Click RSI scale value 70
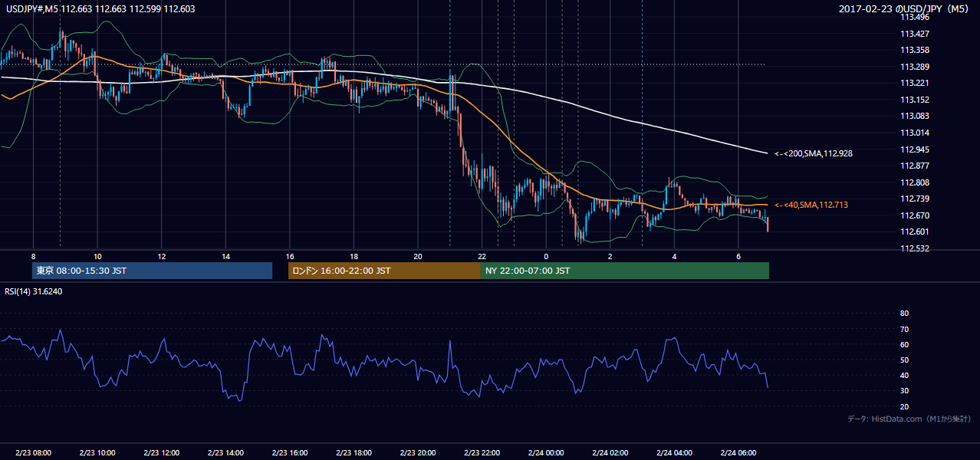Viewport: 980px width, 460px height. pyautogui.click(x=905, y=329)
